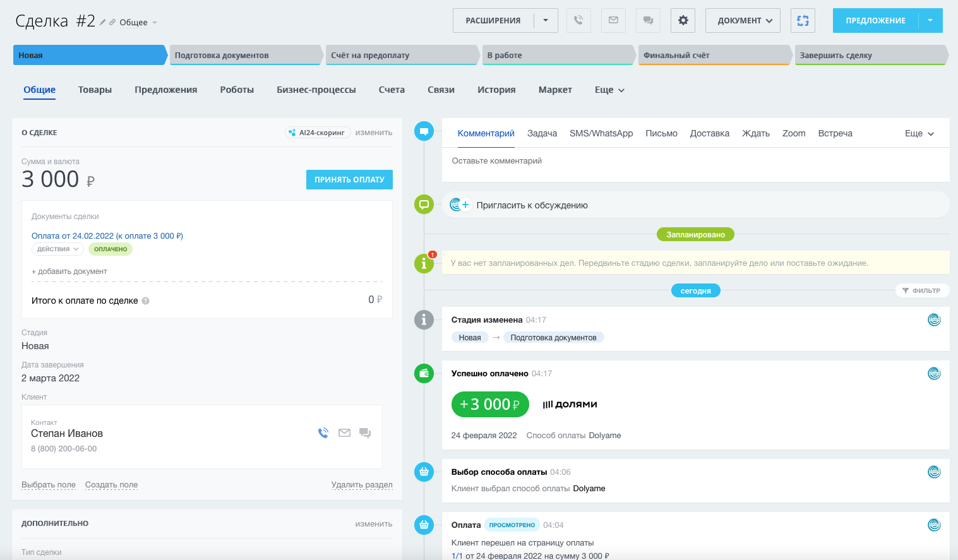Screen dimensions: 958x560
Task: Click the invite plus icon in discussion row
Action: (x=465, y=205)
